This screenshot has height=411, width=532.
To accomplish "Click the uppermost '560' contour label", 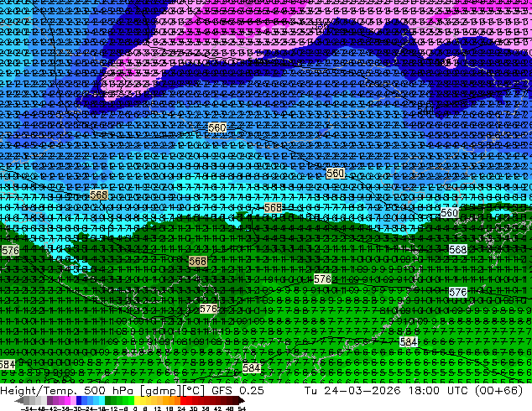I will (x=217, y=127).
